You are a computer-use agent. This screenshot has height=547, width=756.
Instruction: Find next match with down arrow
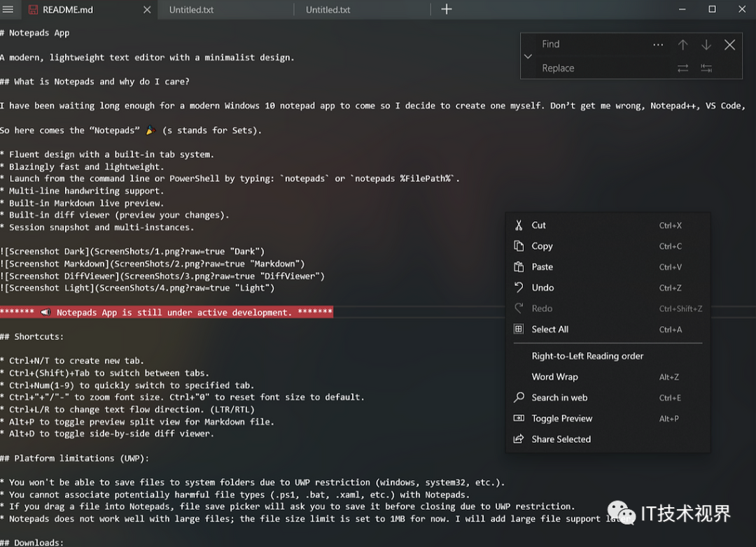pyautogui.click(x=706, y=45)
